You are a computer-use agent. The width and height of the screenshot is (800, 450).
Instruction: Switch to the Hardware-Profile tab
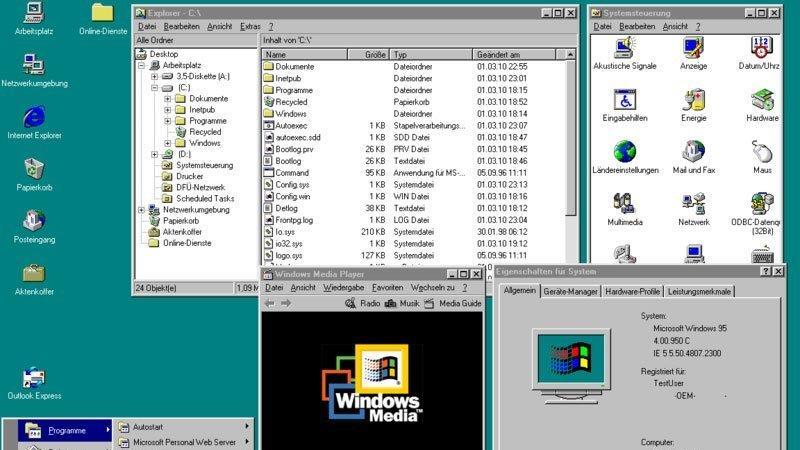[x=632, y=292]
